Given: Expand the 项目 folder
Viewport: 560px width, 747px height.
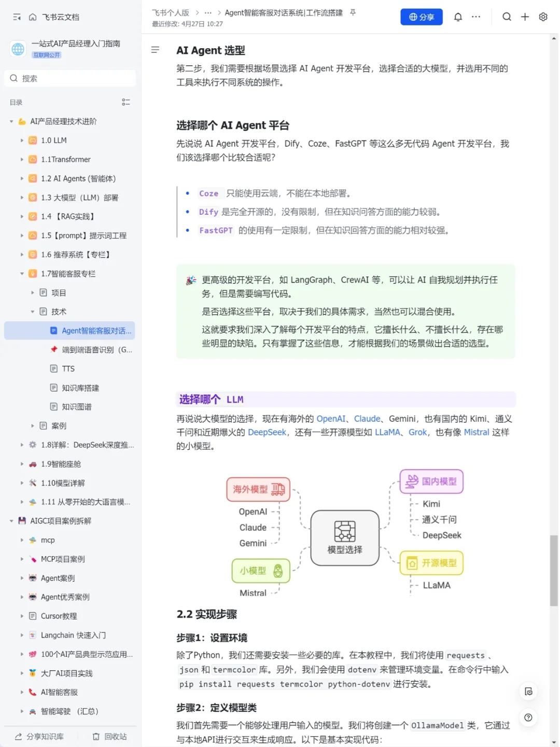Looking at the screenshot, I should pos(32,293).
